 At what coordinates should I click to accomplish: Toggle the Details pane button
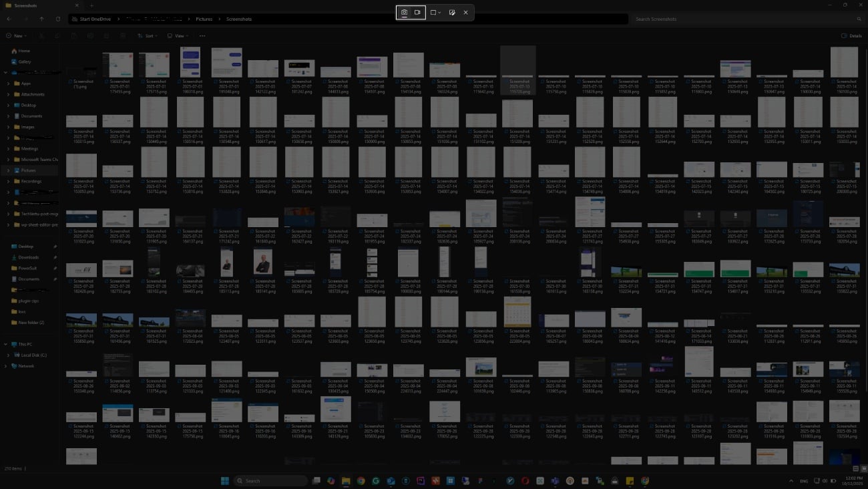click(x=852, y=36)
